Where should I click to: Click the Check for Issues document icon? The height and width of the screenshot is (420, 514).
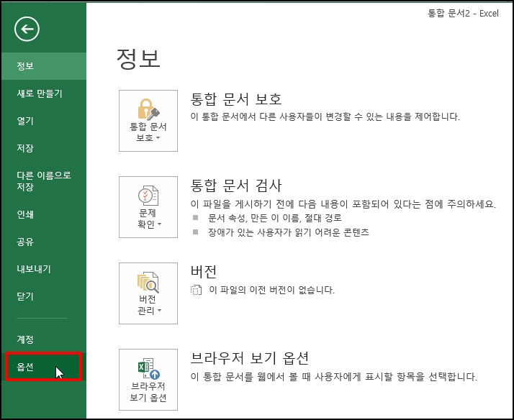click(x=148, y=196)
